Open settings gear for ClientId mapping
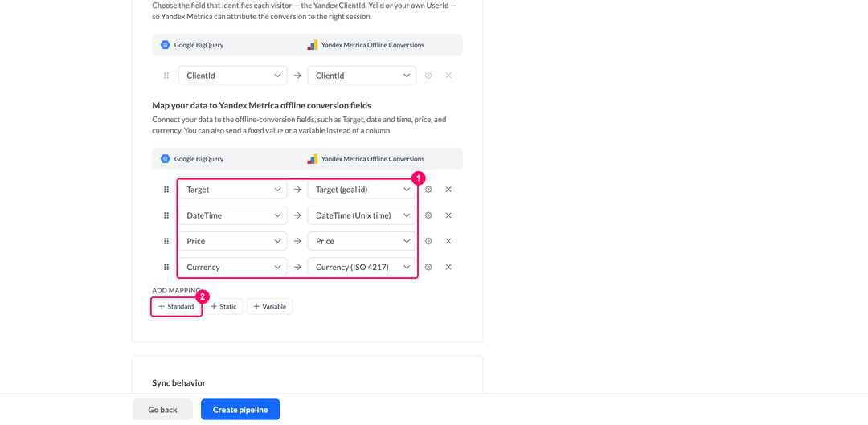Viewport: 868px width, 425px height. (x=428, y=76)
